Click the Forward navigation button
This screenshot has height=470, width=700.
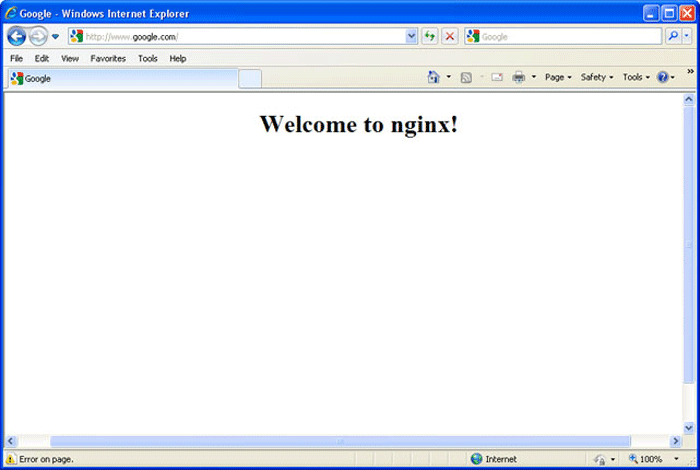[38, 36]
